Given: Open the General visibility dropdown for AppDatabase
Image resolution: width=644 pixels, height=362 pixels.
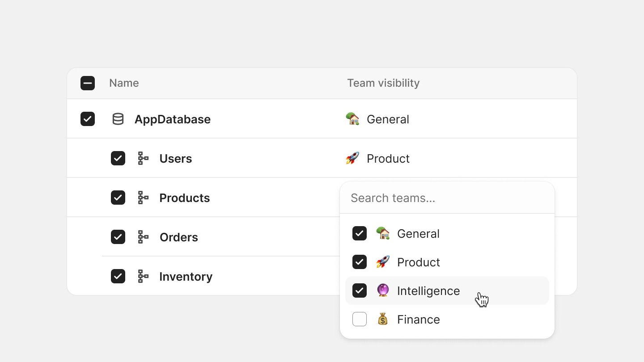Looking at the screenshot, I should pyautogui.click(x=387, y=119).
